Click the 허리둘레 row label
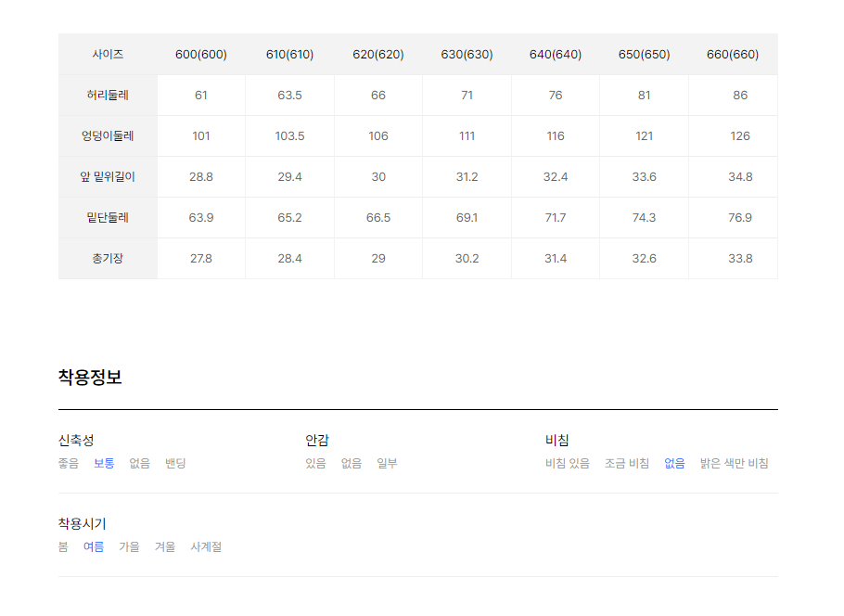This screenshot has width=844, height=616. tap(108, 96)
